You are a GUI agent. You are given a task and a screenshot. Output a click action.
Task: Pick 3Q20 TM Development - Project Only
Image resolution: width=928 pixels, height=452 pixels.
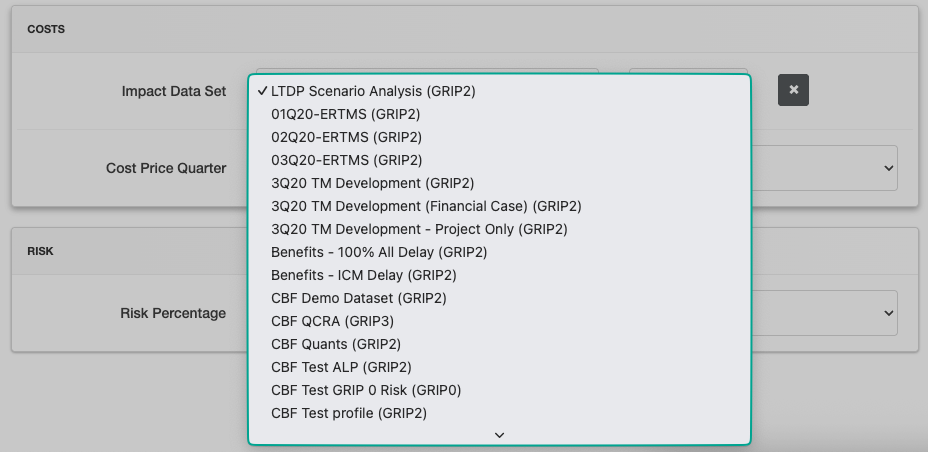(x=419, y=229)
